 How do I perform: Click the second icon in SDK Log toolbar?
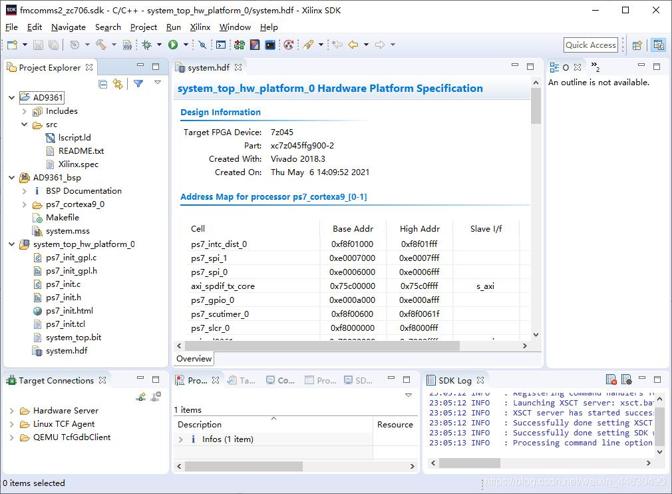pyautogui.click(x=626, y=380)
